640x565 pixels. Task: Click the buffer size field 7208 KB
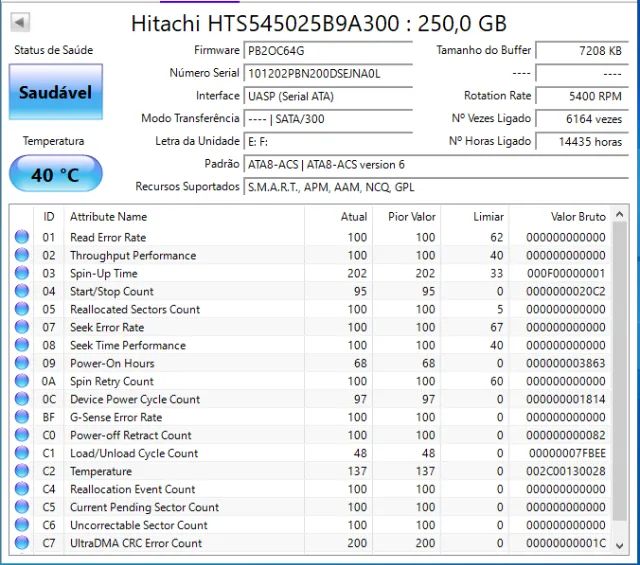click(582, 51)
